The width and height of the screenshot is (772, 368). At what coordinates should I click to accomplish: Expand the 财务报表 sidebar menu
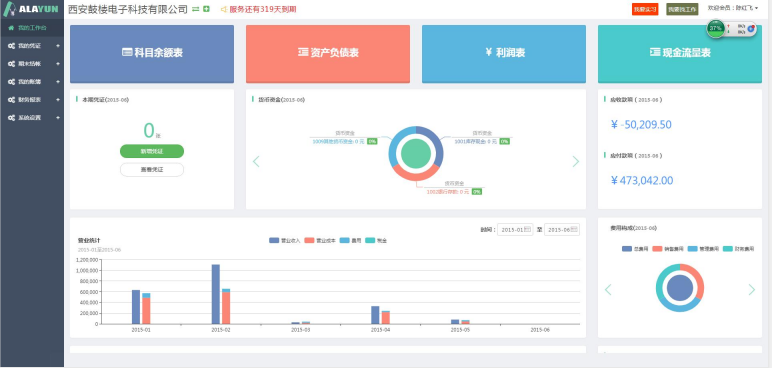pos(32,100)
